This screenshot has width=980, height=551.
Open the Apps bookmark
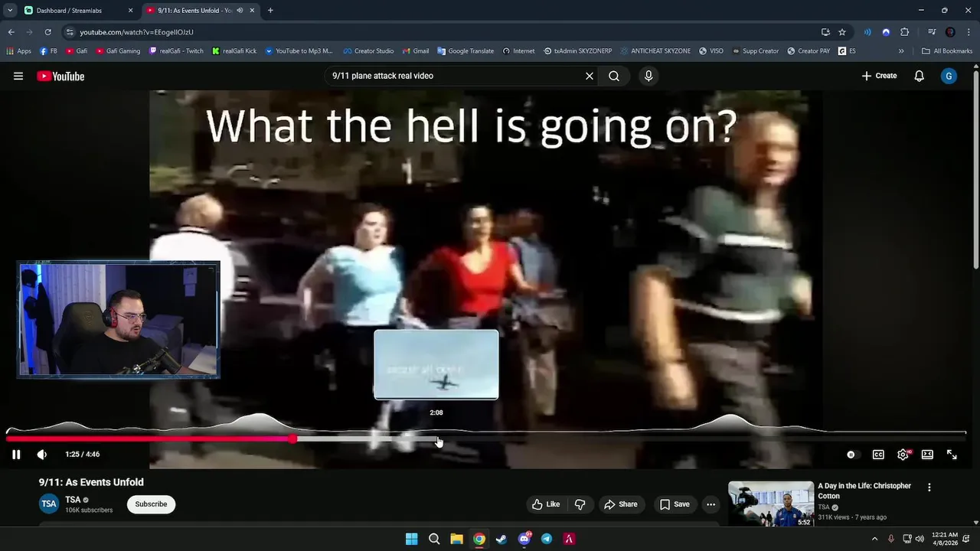pyautogui.click(x=18, y=51)
